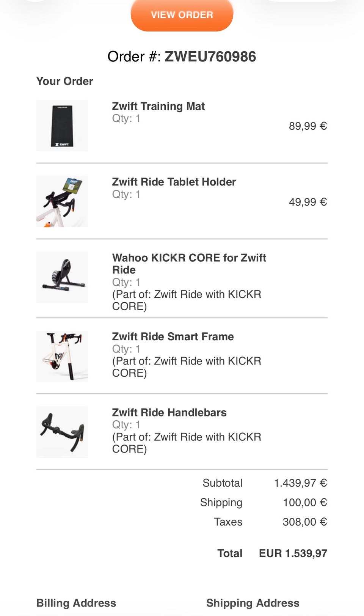Open the Zwift Ride Tablet Holder image
The width and height of the screenshot is (364, 616).
(x=62, y=201)
